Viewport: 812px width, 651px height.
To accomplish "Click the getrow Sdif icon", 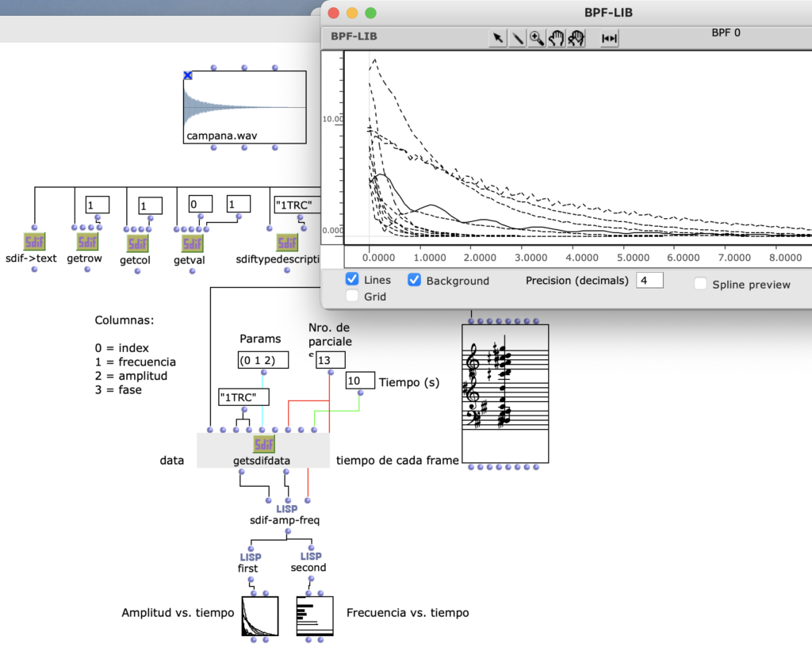I will 87,242.
